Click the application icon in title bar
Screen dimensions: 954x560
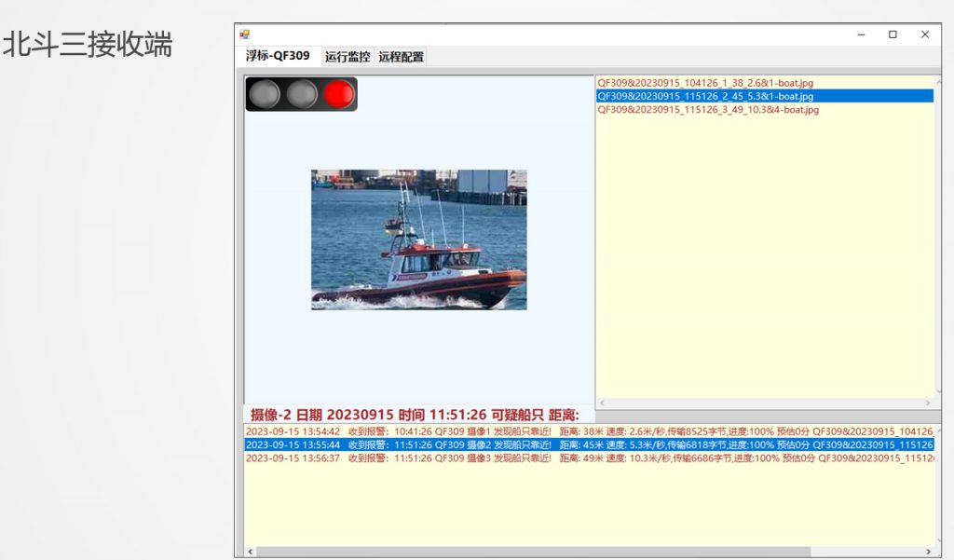[x=245, y=34]
